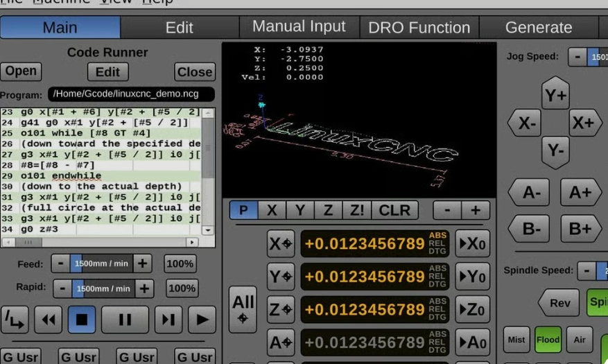Zero the X axis with X0

click(x=473, y=244)
